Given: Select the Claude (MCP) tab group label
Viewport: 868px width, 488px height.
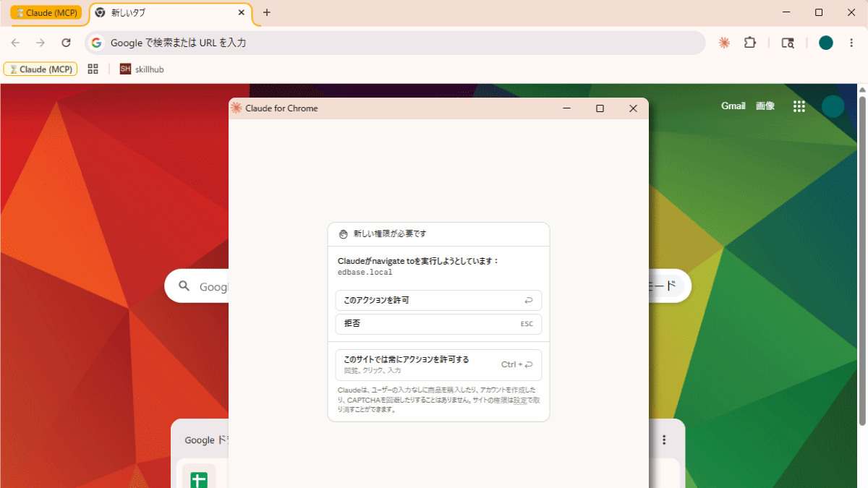Looking at the screenshot, I should coord(46,13).
